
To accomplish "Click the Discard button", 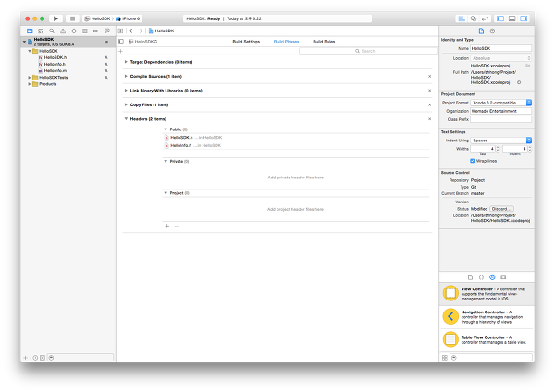I will (x=501, y=209).
